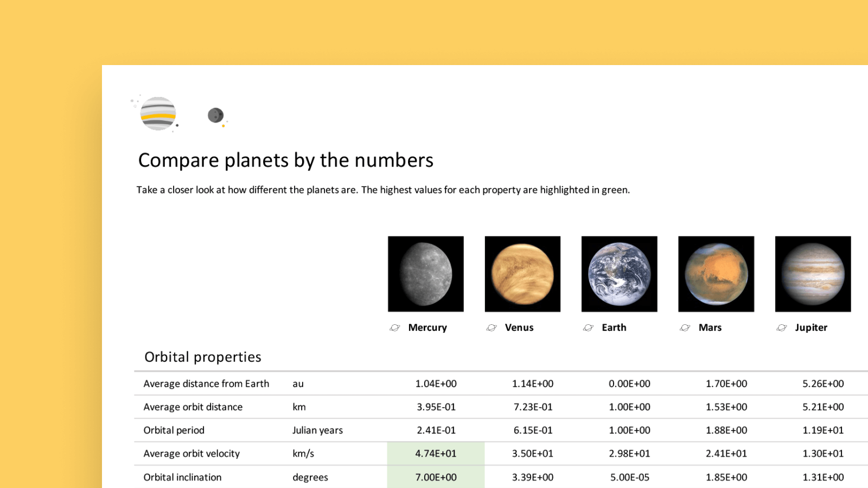This screenshot has width=868, height=488.
Task: Select Mercury orbit distance cell 3.95E-01
Action: (436, 407)
